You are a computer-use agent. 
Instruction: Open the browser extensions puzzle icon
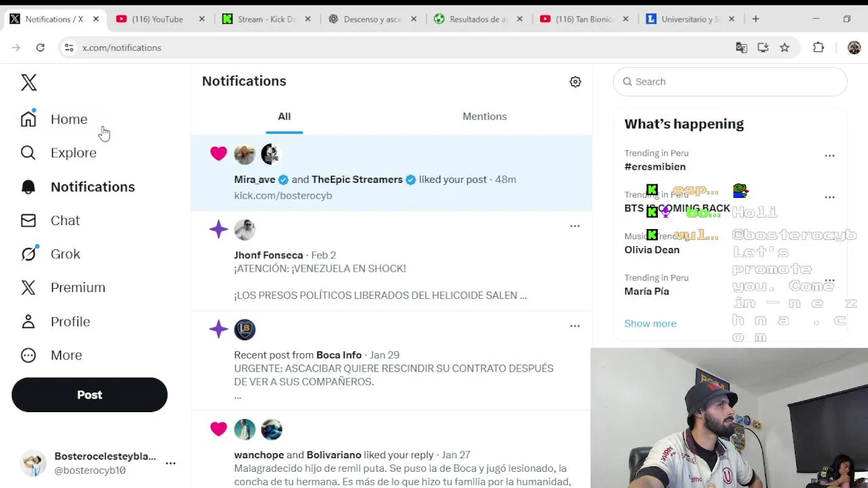pyautogui.click(x=818, y=47)
